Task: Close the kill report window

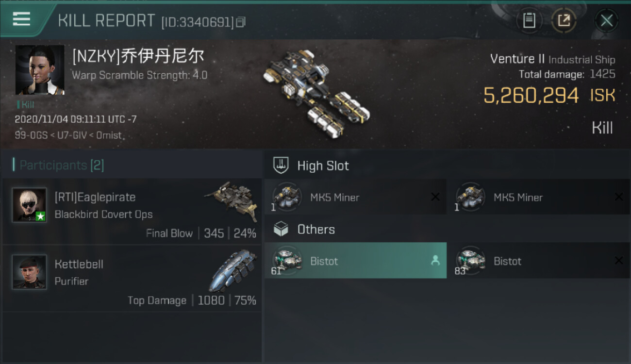Action: coord(606,20)
